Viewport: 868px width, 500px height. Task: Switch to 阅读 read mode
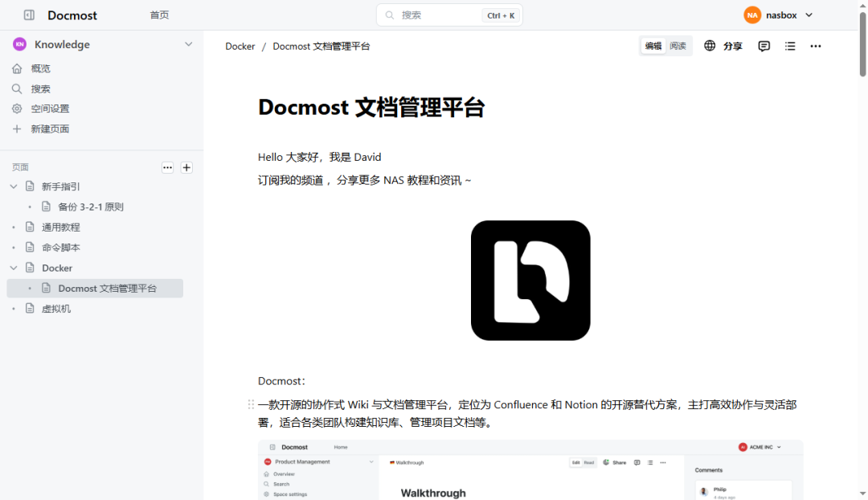[678, 46]
